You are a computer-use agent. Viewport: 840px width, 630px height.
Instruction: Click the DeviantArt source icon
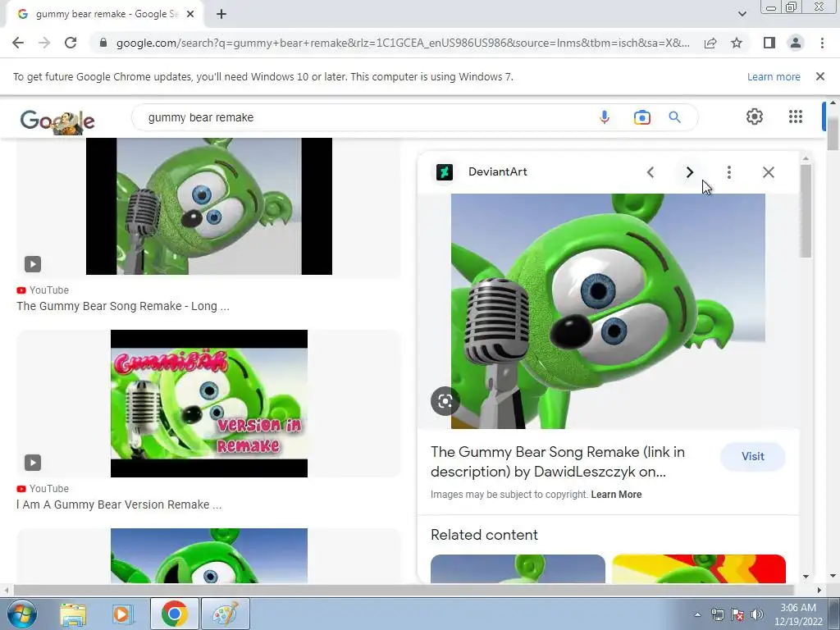444,172
